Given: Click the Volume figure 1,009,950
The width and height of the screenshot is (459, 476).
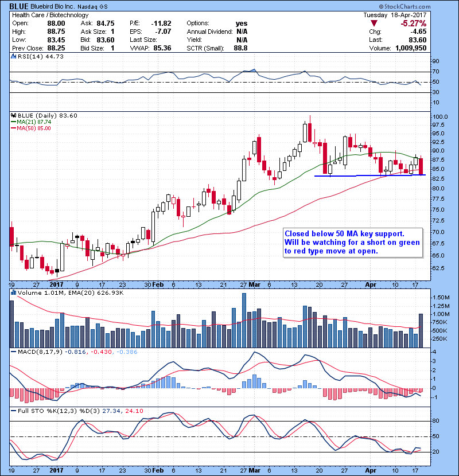Looking at the screenshot, I should [411, 48].
